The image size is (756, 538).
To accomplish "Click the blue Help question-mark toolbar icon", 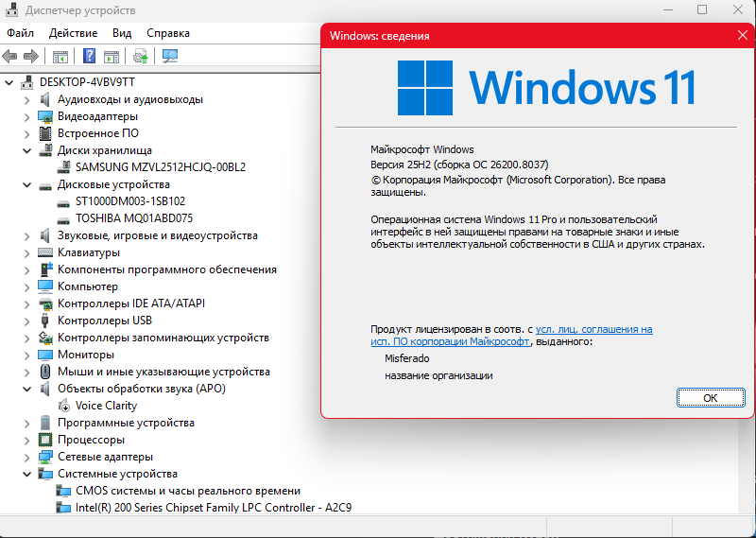I will click(x=89, y=56).
